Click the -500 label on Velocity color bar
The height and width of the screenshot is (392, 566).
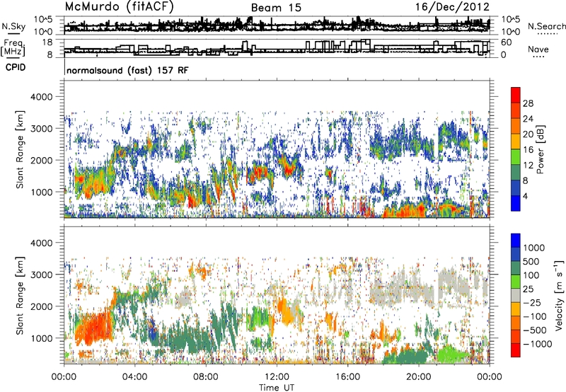(535, 330)
